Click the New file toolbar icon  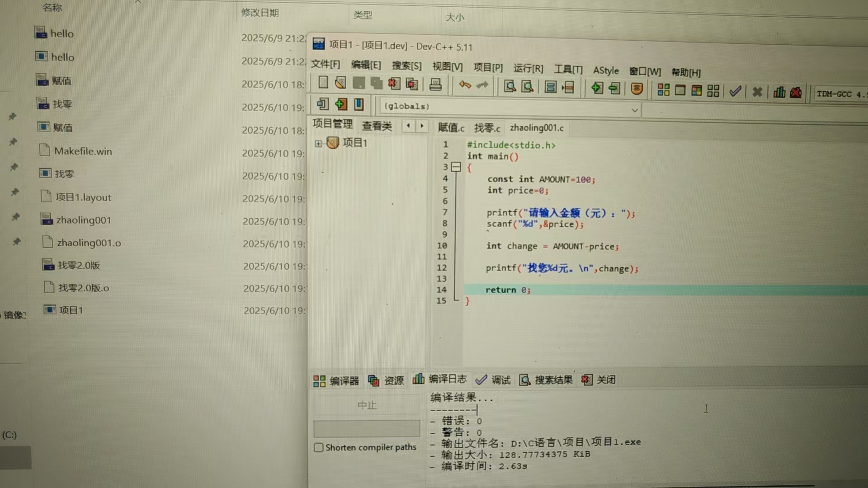[323, 82]
